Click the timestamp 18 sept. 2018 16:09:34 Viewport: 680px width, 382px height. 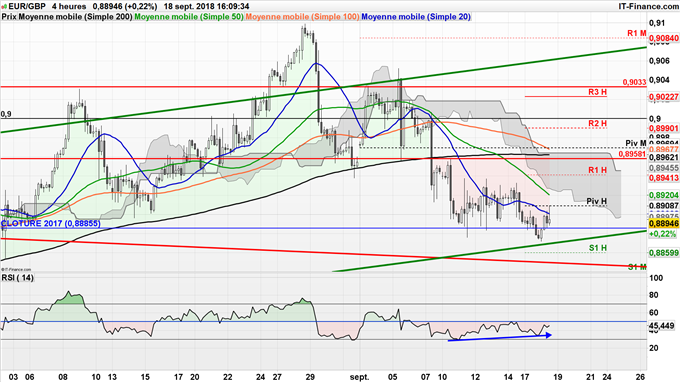pyautogui.click(x=206, y=7)
